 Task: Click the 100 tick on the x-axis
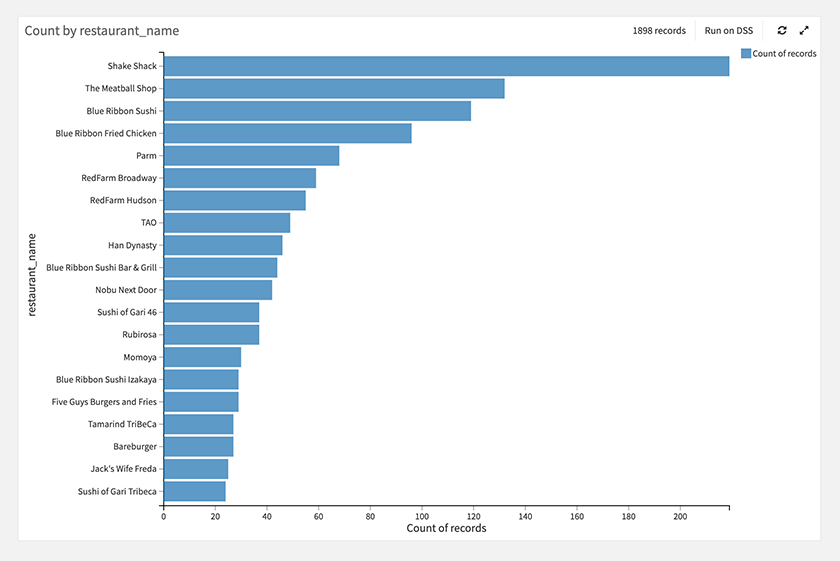pos(422,517)
